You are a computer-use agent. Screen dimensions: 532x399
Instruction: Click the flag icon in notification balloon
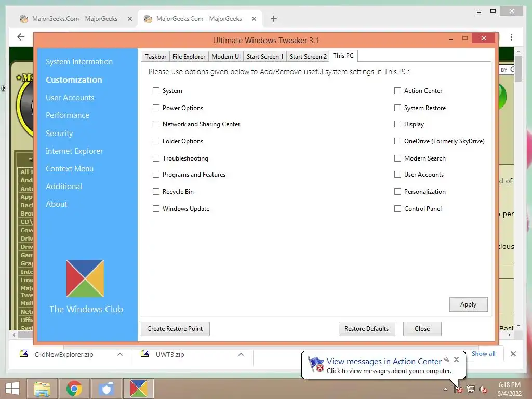click(316, 364)
